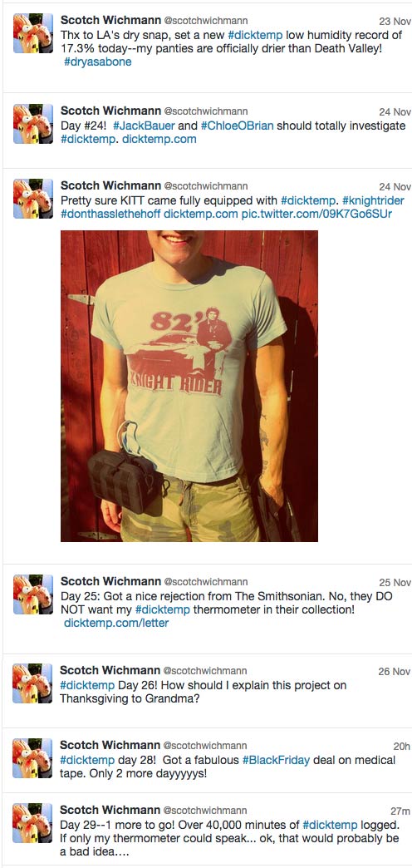
Task: Click the #donthasslethehoff hashtag
Action: pos(110,214)
